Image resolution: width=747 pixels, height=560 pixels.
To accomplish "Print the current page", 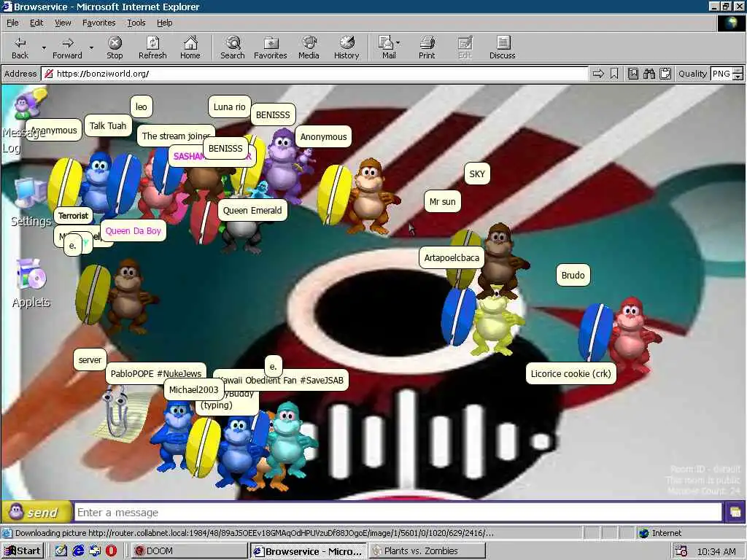I will (427, 47).
